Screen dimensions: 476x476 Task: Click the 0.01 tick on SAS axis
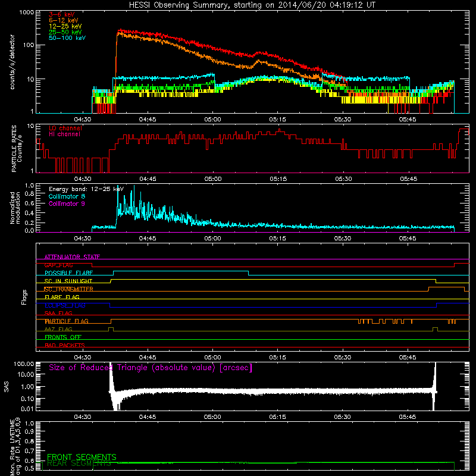coord(27,409)
